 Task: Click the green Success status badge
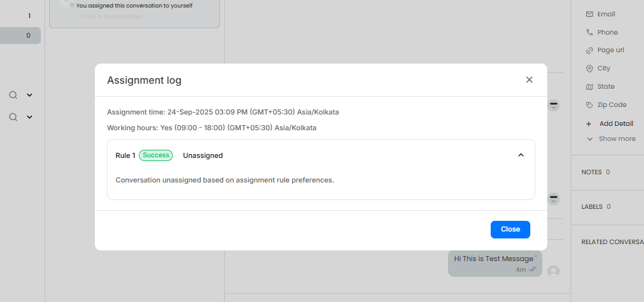point(156,155)
